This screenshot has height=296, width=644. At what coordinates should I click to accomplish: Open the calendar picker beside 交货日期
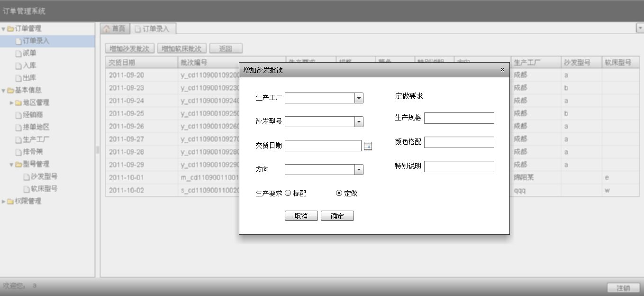(368, 146)
